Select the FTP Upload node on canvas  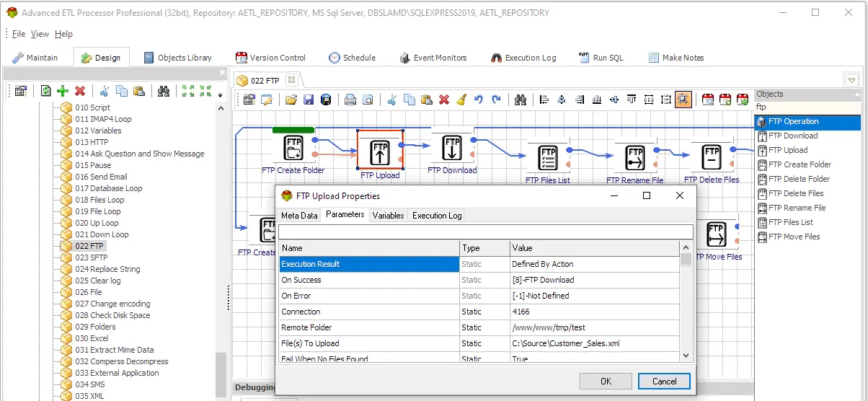pos(380,150)
